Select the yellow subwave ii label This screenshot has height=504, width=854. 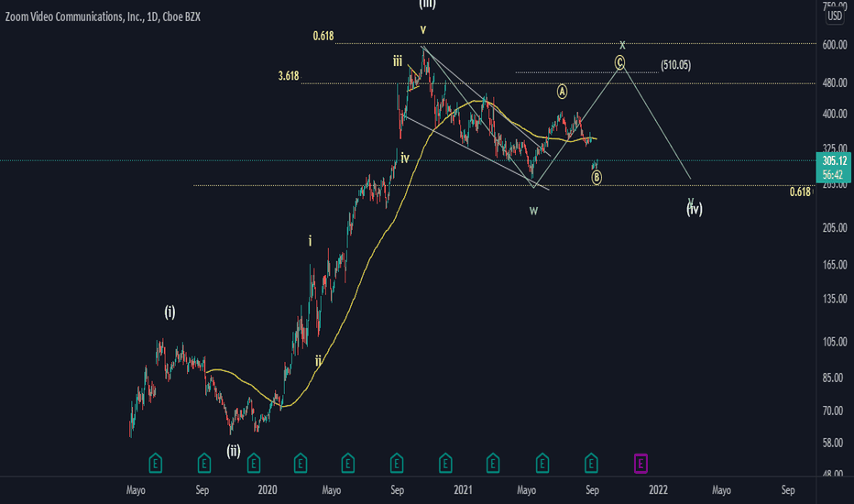click(x=318, y=361)
